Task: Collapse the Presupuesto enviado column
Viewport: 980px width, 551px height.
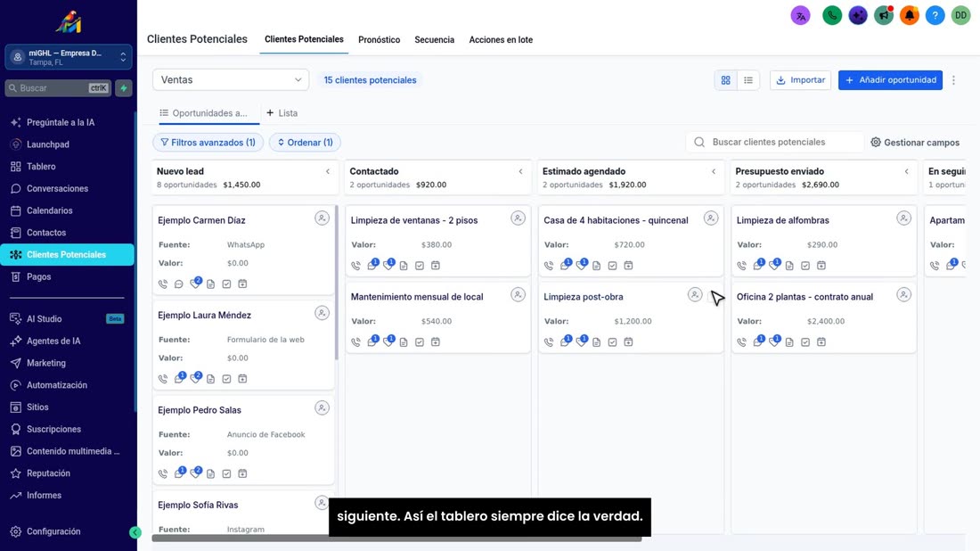Action: coord(907,171)
